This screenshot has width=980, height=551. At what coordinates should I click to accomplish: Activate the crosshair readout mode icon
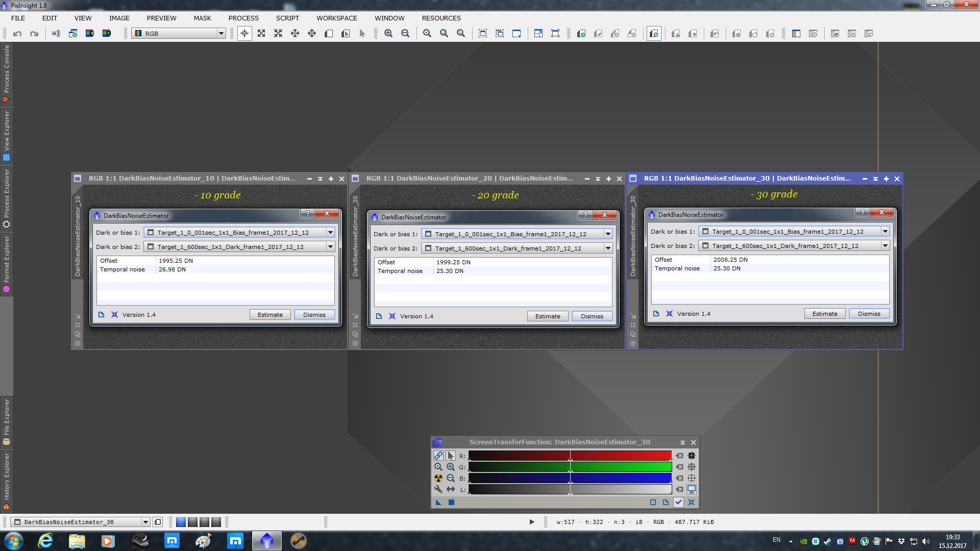coord(244,34)
